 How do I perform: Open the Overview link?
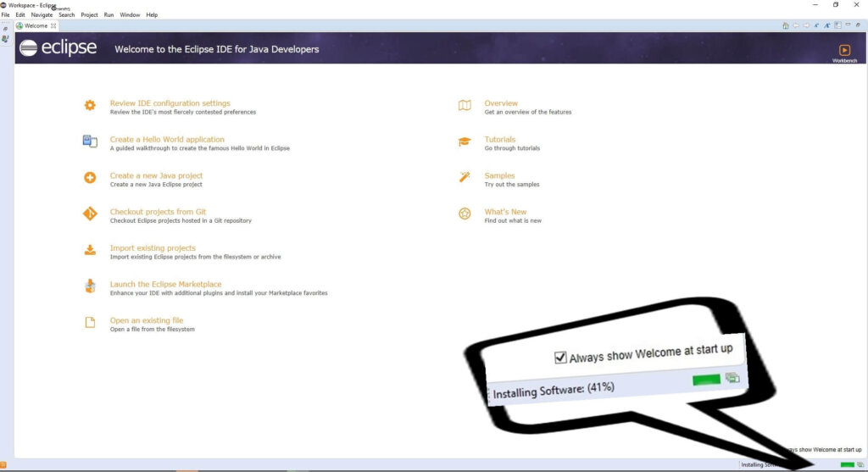pyautogui.click(x=501, y=103)
